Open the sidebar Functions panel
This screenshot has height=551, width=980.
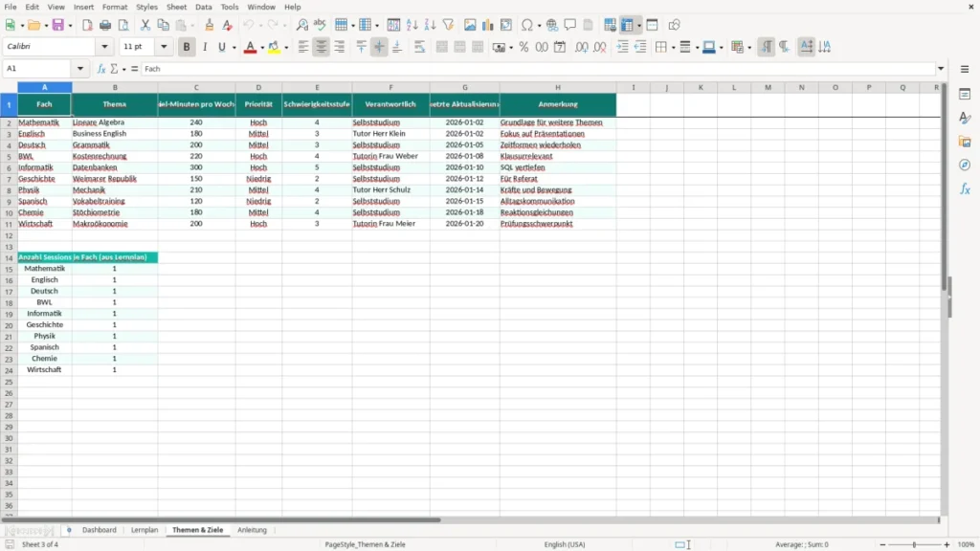965,188
